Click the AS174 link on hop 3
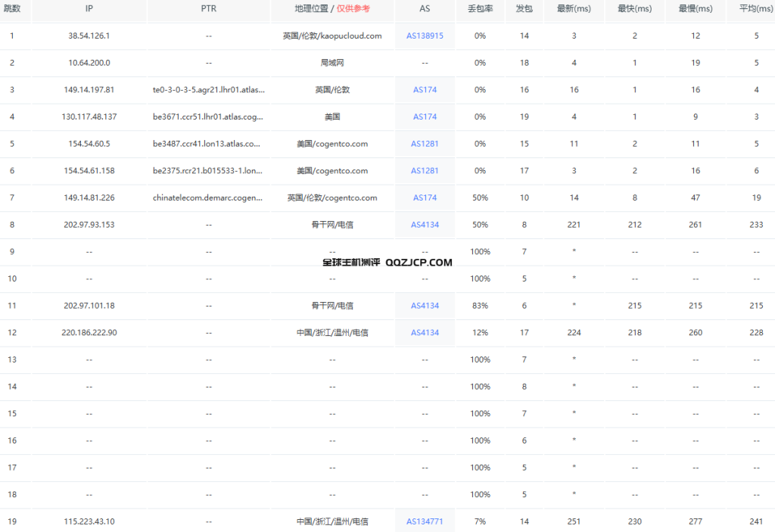 (424, 89)
